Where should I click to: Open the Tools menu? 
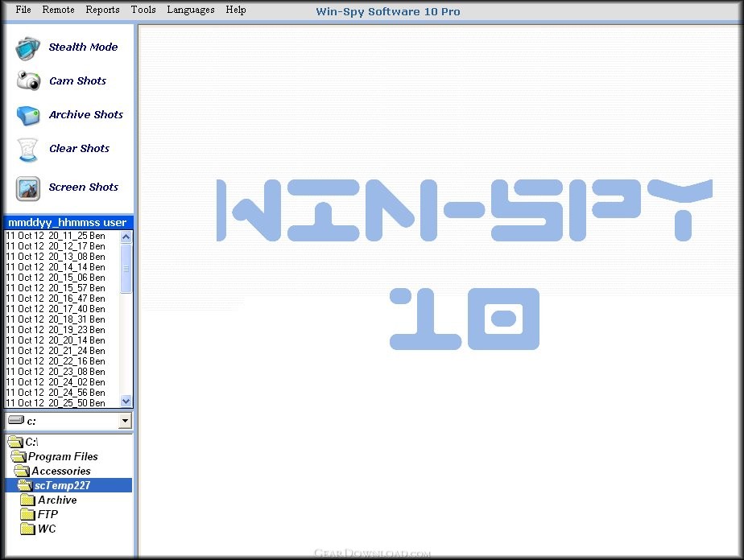tap(143, 10)
